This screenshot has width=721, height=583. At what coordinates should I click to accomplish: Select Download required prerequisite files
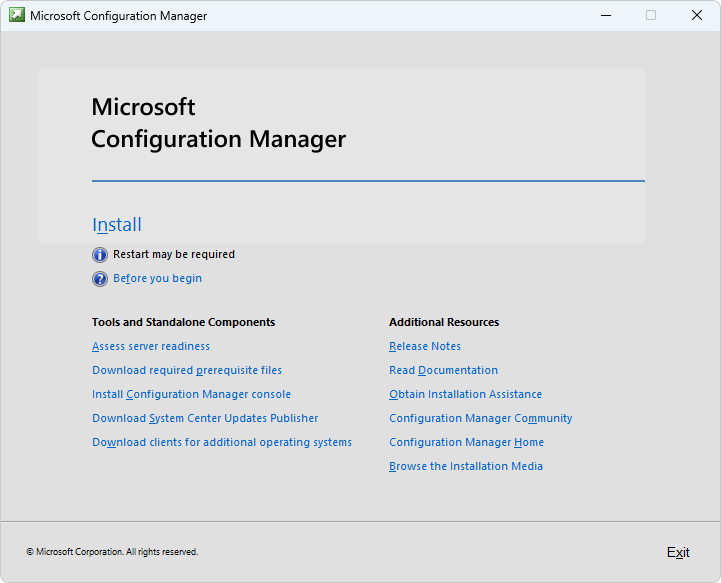click(187, 370)
